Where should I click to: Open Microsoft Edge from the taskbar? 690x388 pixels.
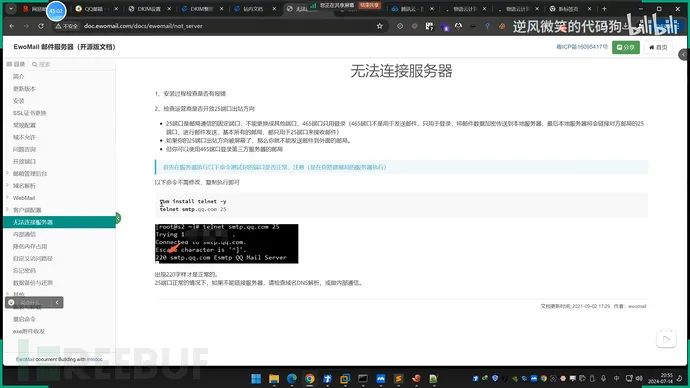click(x=292, y=379)
